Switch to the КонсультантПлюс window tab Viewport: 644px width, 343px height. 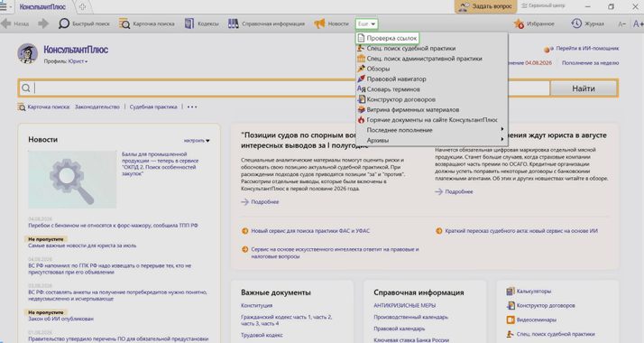click(42, 6)
